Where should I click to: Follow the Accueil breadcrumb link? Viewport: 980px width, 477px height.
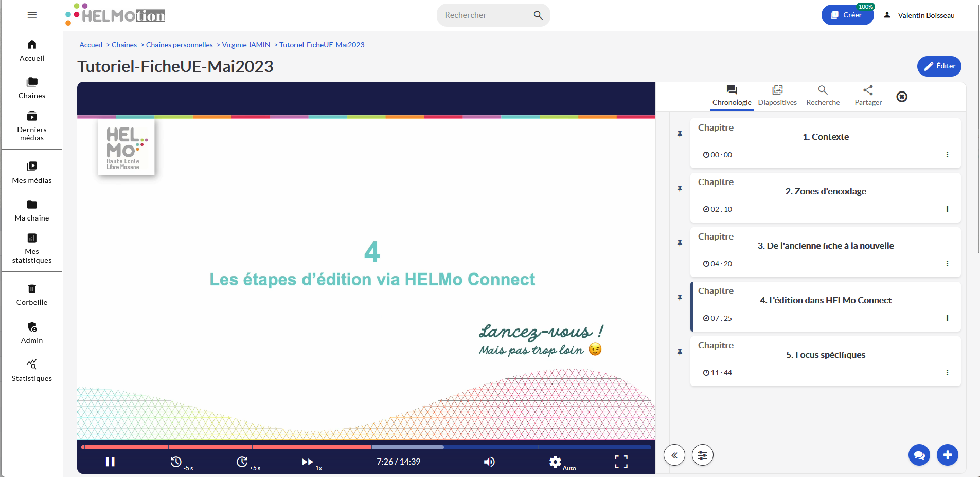point(91,45)
